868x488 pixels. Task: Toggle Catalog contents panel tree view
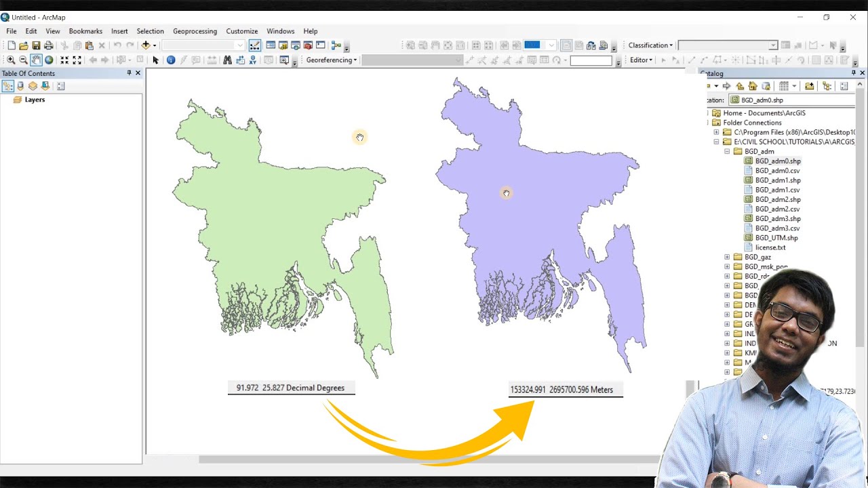[827, 86]
